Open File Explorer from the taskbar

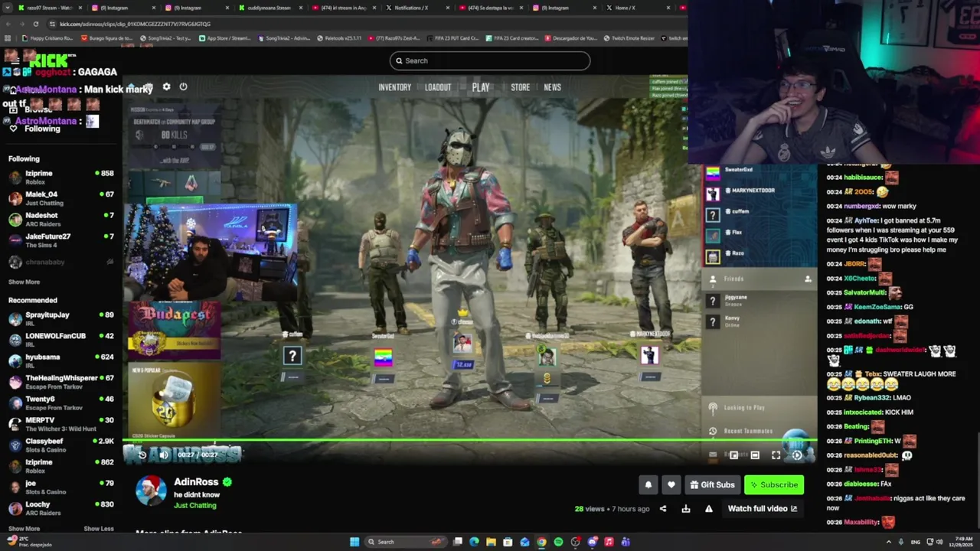[491, 542]
